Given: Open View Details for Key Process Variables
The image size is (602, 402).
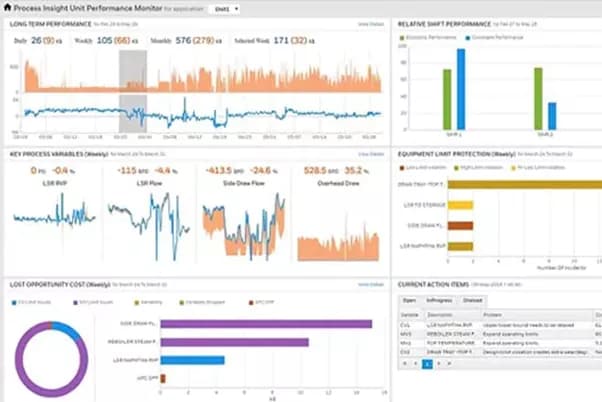Looking at the screenshot, I should click(x=371, y=153).
